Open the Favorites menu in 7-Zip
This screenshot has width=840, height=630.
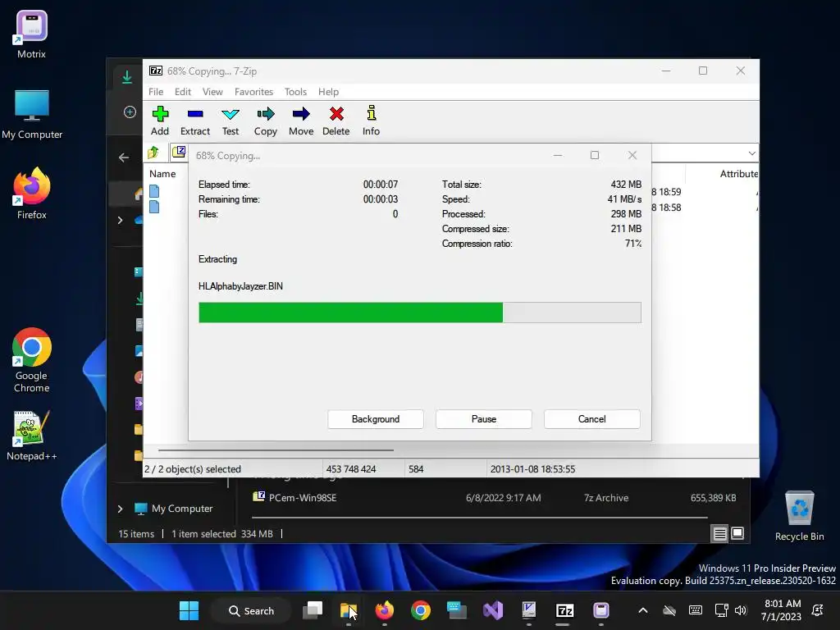[x=254, y=92]
